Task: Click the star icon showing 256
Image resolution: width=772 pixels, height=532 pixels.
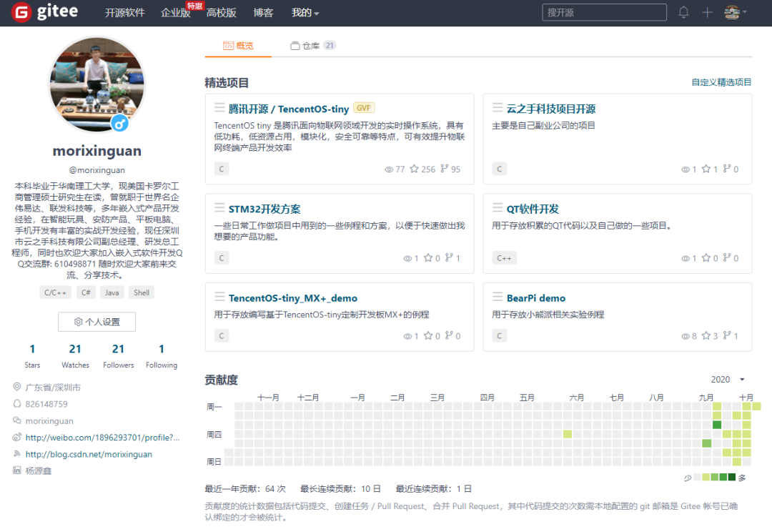Action: coord(415,169)
